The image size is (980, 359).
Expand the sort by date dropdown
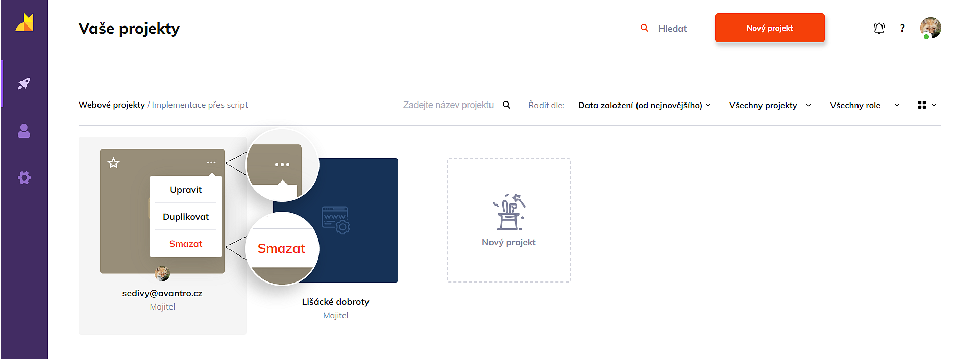[644, 105]
